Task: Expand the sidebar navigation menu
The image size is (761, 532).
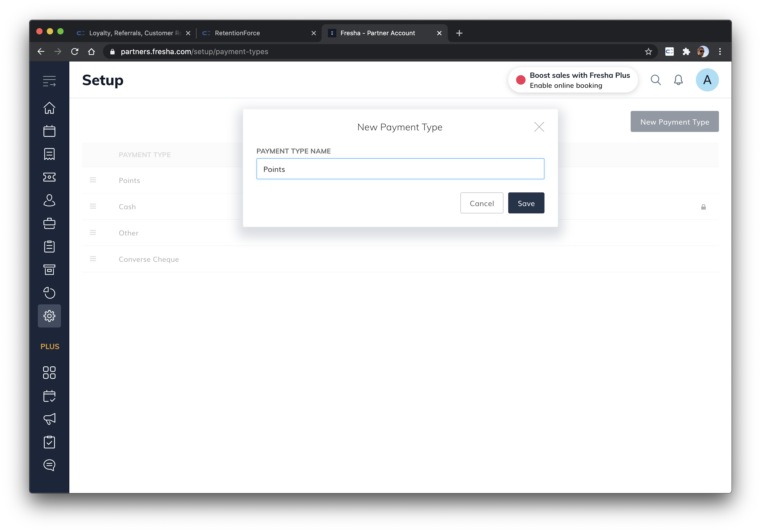Action: (49, 81)
